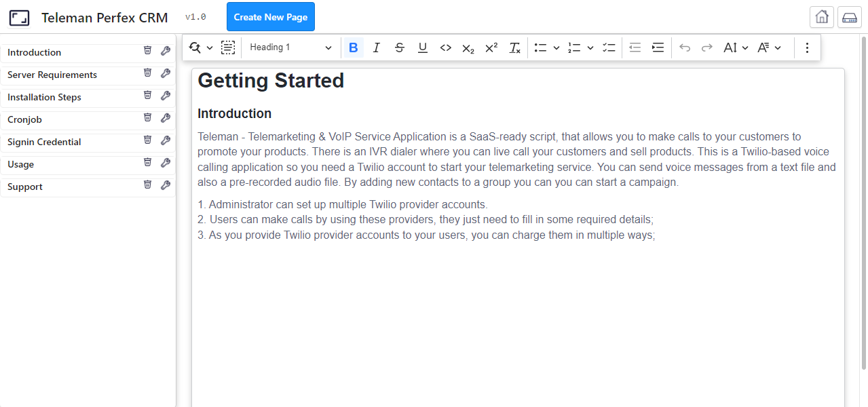This screenshot has width=868, height=407.
Task: Delete the Introduction page via trash icon
Action: [x=147, y=51]
